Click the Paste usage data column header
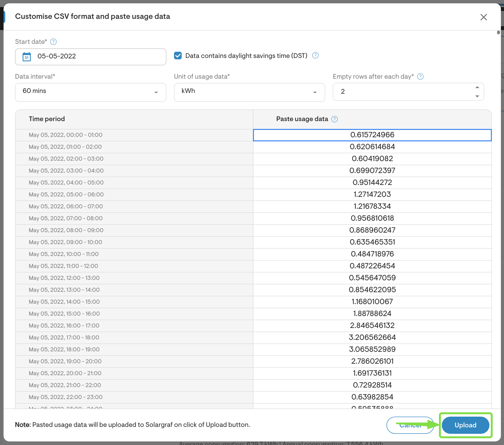 coord(302,119)
